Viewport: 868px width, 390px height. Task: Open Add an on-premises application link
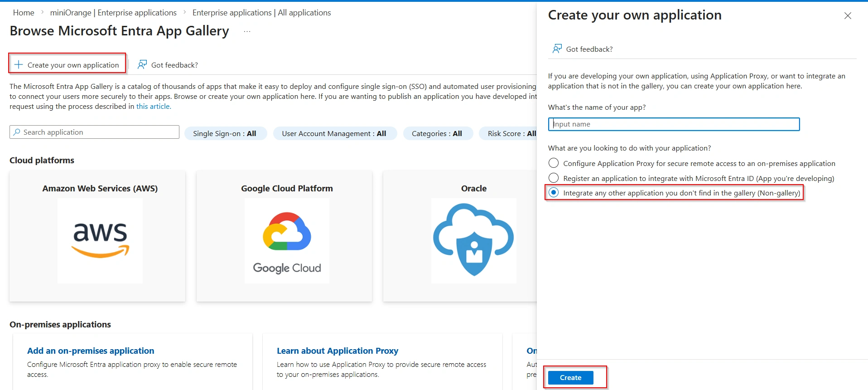(91, 351)
